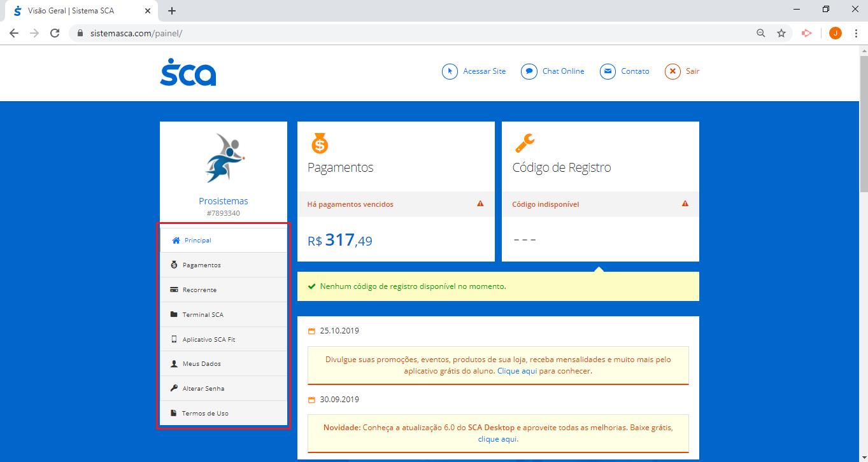Viewport: 868px width, 462px height.
Task: Click the home icon beside Principal
Action: tap(176, 241)
